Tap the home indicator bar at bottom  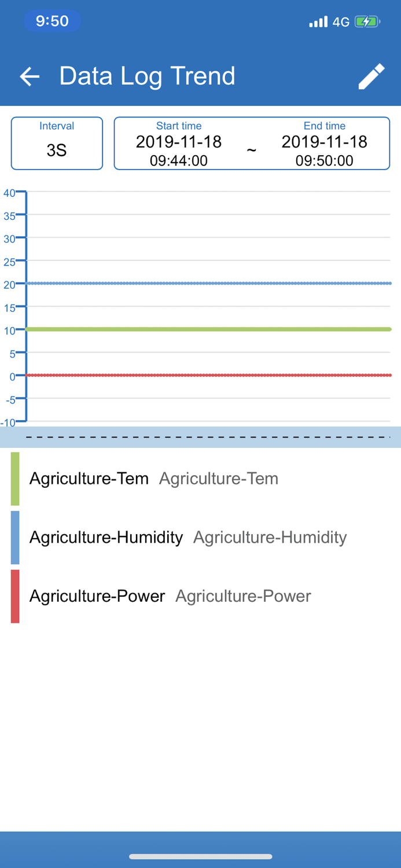(x=200, y=856)
